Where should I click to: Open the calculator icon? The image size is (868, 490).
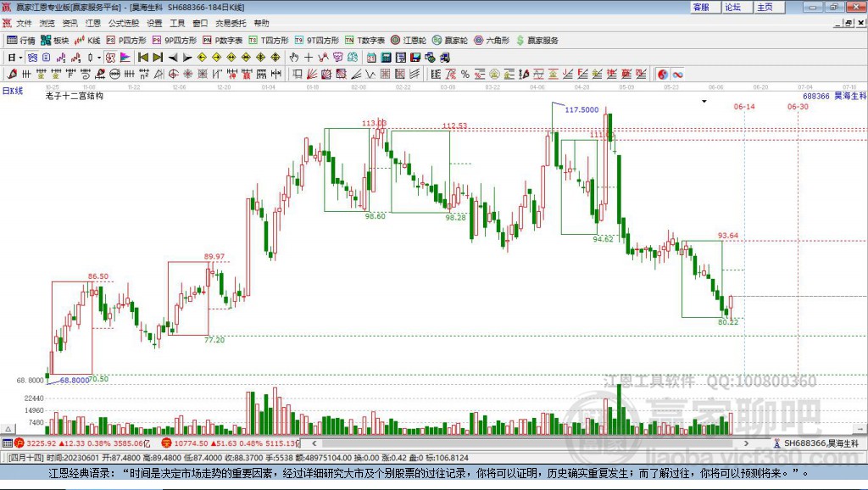[386, 58]
